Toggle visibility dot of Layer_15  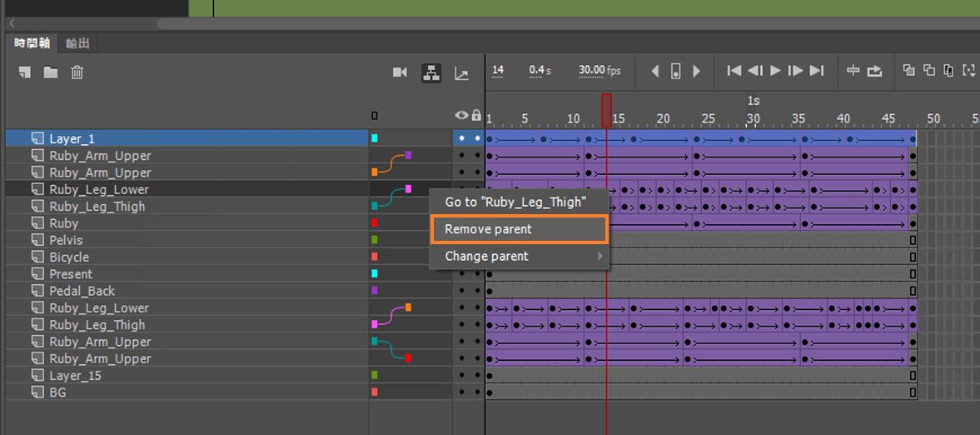click(462, 375)
